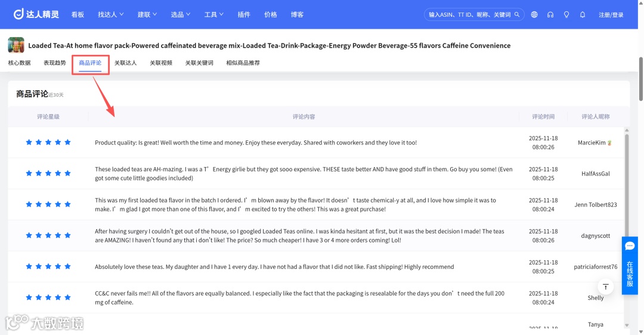This screenshot has height=335, width=644.
Task: Expand the 选品 dropdown menu
Action: pos(180,14)
